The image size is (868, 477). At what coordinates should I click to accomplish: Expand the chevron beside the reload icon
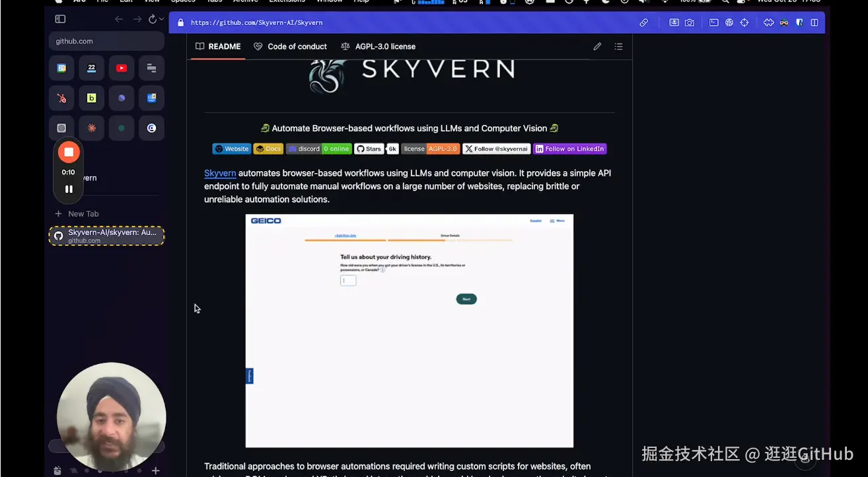[x=161, y=19]
